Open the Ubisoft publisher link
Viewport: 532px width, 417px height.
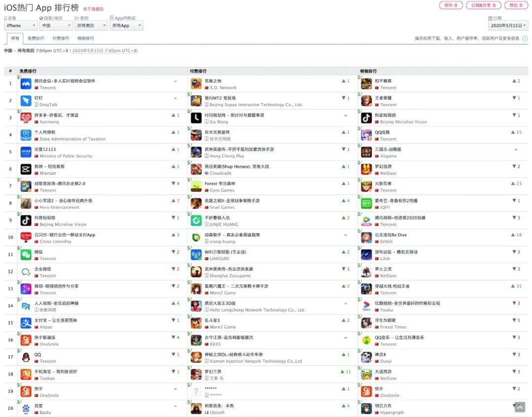[x=217, y=413]
